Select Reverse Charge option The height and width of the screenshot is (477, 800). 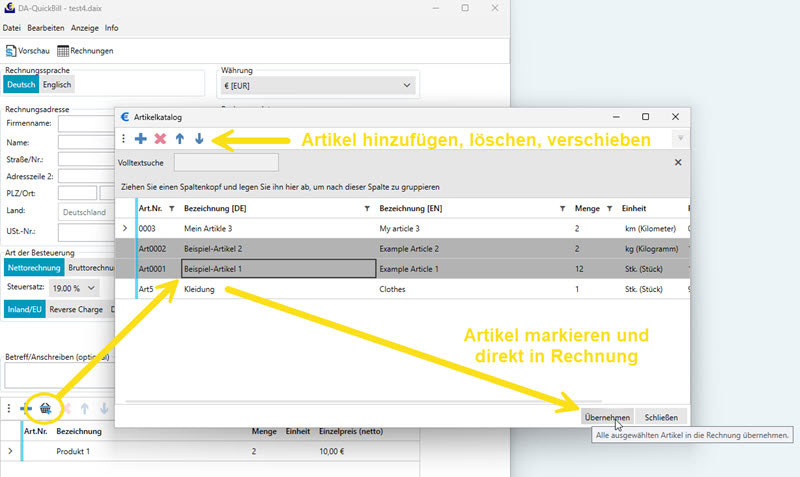tap(76, 309)
